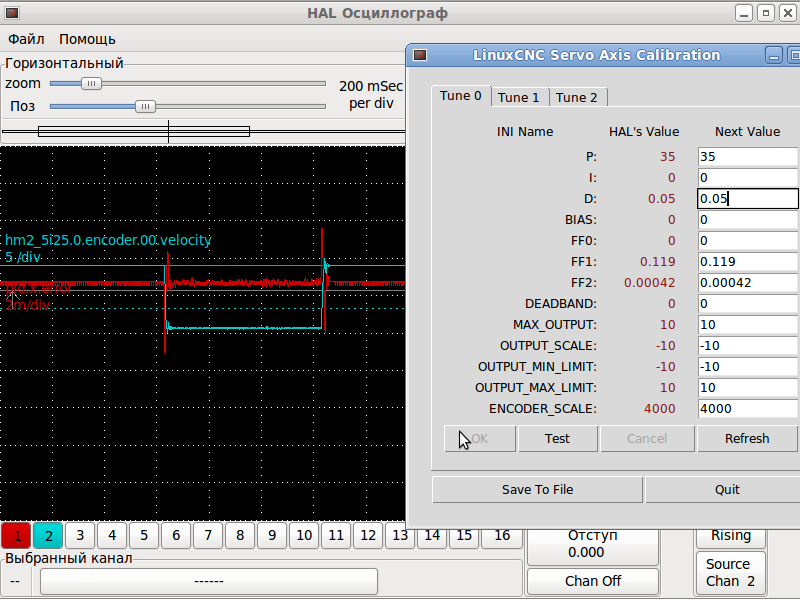
Task: Click Save To File button
Action: click(x=537, y=489)
